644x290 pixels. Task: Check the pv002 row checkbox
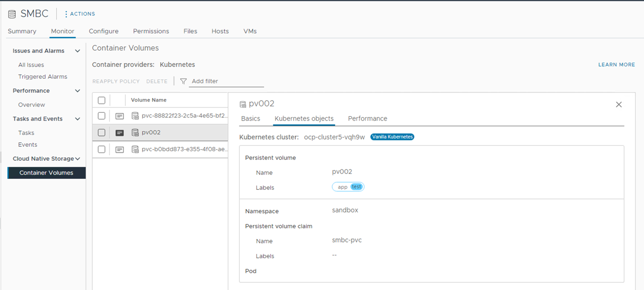tap(101, 133)
